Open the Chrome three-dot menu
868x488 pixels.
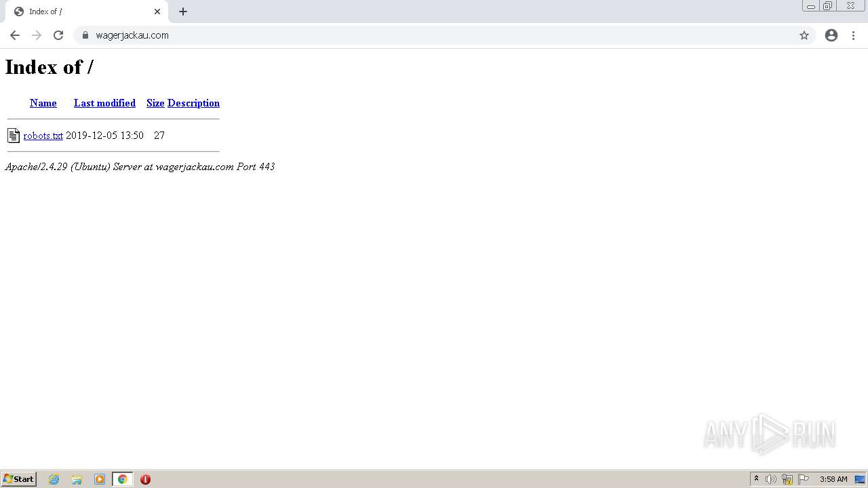coord(853,35)
